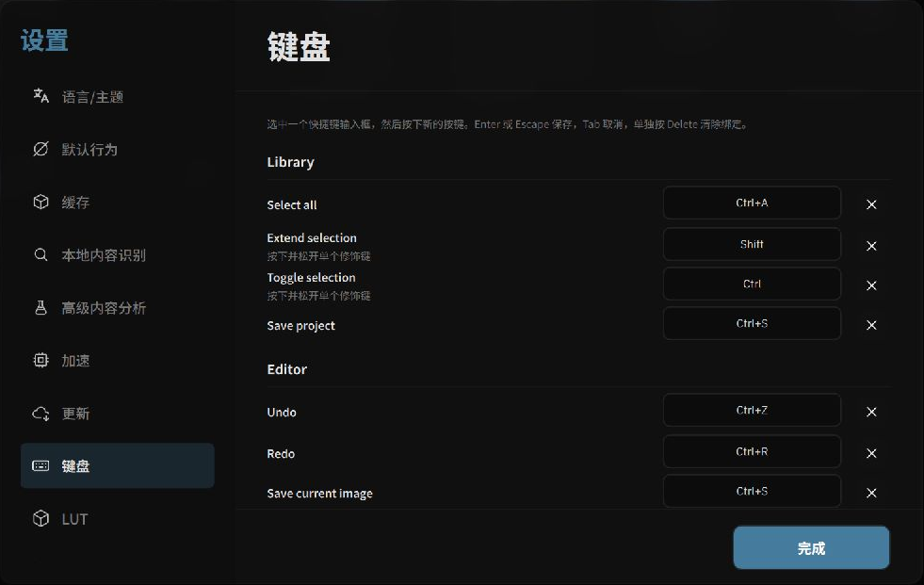Open the 默认行为 settings section
Viewport: 924px width, 585px height.
pos(118,150)
